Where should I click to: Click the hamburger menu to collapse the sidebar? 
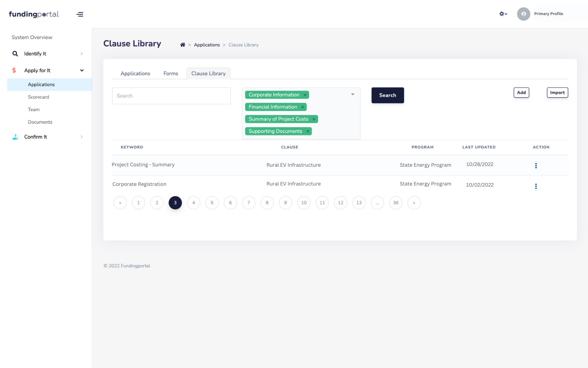coord(80,14)
